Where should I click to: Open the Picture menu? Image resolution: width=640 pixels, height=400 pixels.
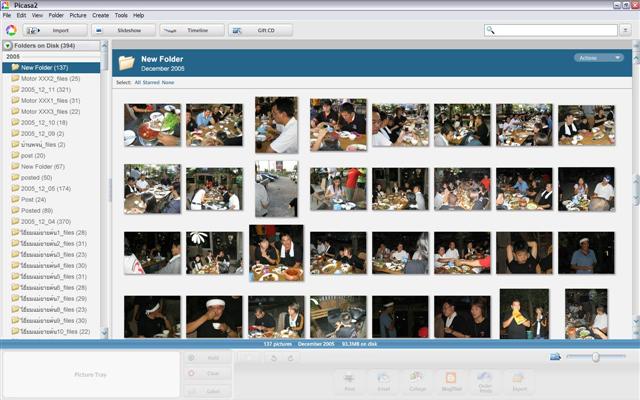click(x=77, y=16)
